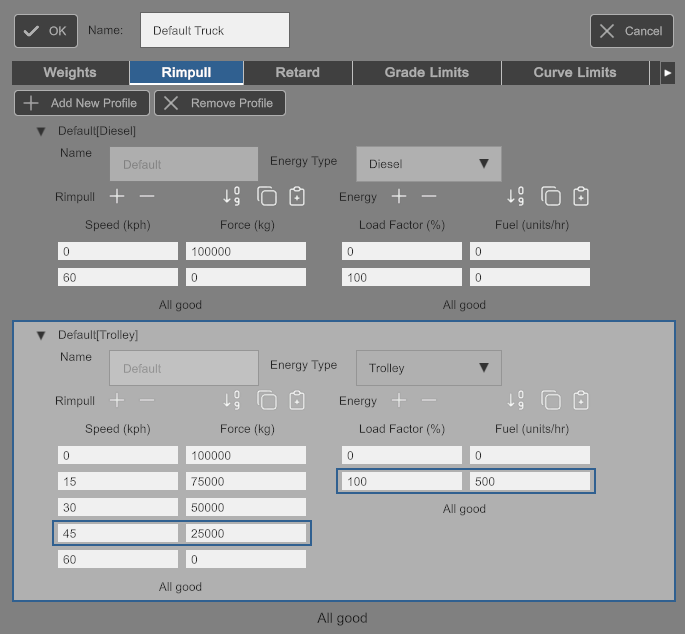Collapse the Default[Trolley] profile section
Image resolution: width=685 pixels, height=634 pixels.
pyautogui.click(x=41, y=335)
